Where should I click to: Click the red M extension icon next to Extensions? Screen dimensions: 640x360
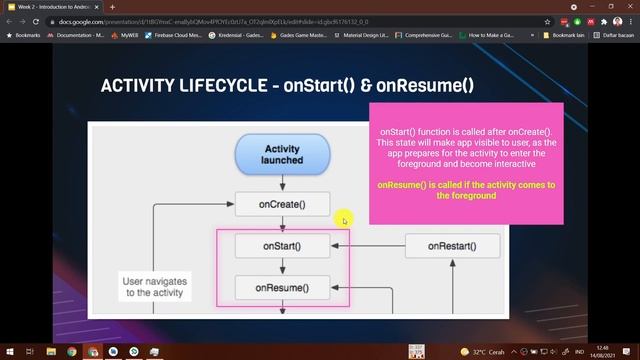[x=591, y=22]
